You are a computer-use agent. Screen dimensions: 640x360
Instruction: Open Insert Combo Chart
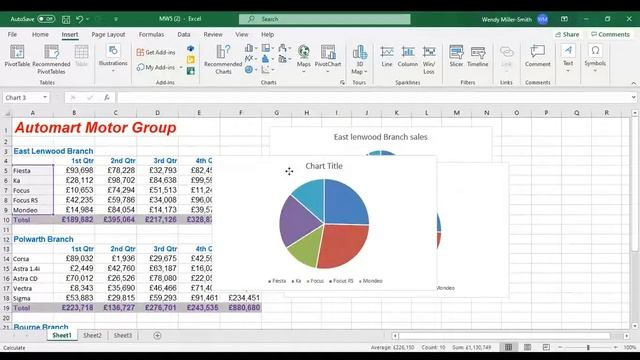pyautogui.click(x=284, y=59)
